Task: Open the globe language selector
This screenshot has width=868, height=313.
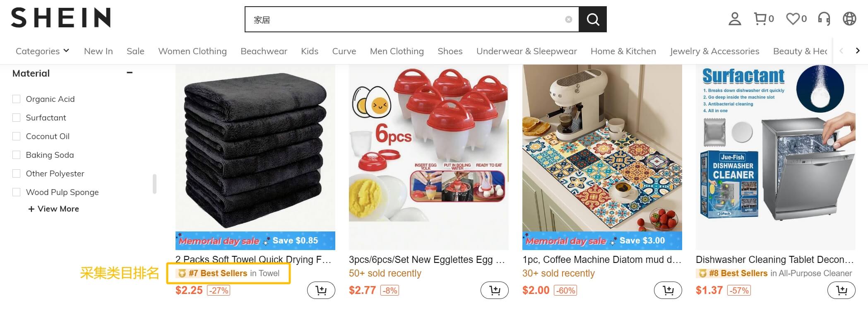Action: [849, 19]
